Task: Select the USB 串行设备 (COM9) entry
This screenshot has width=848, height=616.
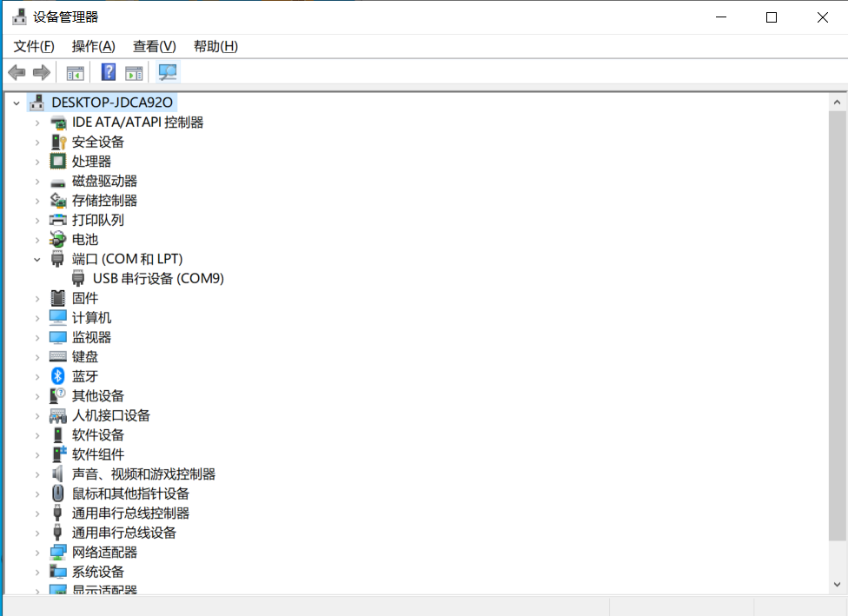Action: pyautogui.click(x=158, y=279)
